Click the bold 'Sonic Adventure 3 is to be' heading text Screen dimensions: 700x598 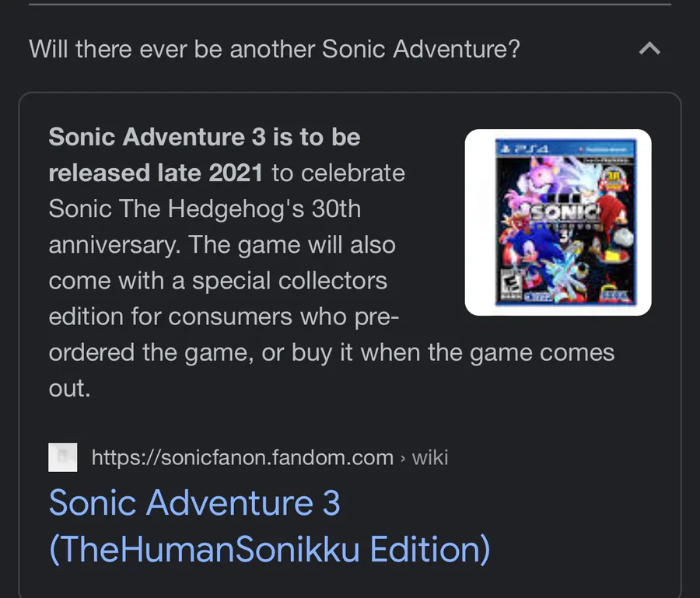(205, 137)
